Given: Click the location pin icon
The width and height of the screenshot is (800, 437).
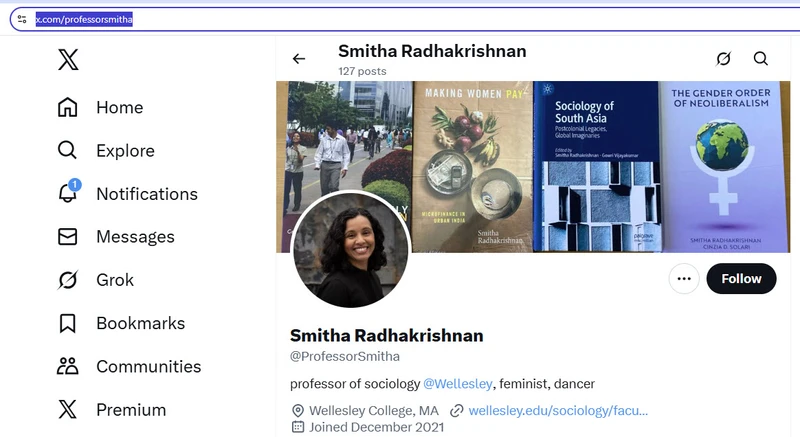Looking at the screenshot, I should tap(298, 410).
